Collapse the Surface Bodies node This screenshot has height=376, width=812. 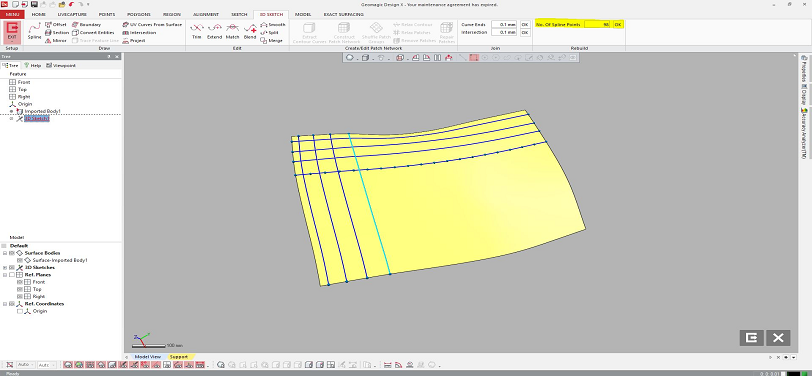[x=5, y=253]
